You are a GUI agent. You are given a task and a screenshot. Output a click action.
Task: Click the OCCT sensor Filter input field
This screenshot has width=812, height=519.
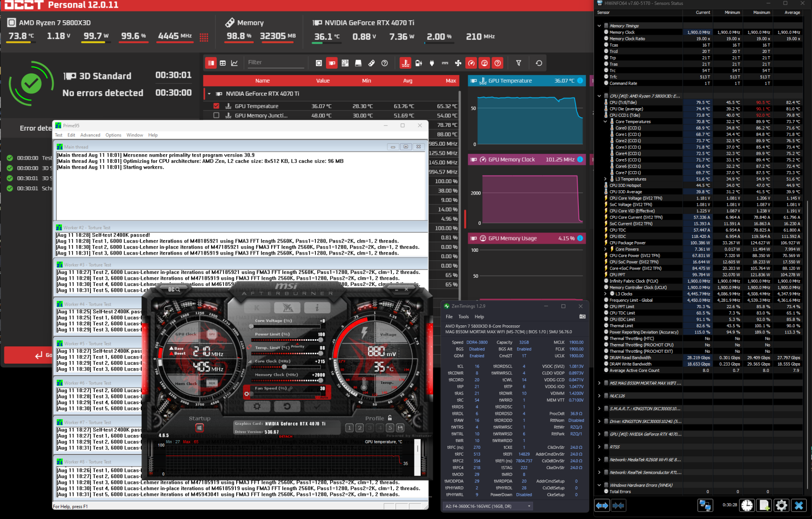[x=275, y=62]
